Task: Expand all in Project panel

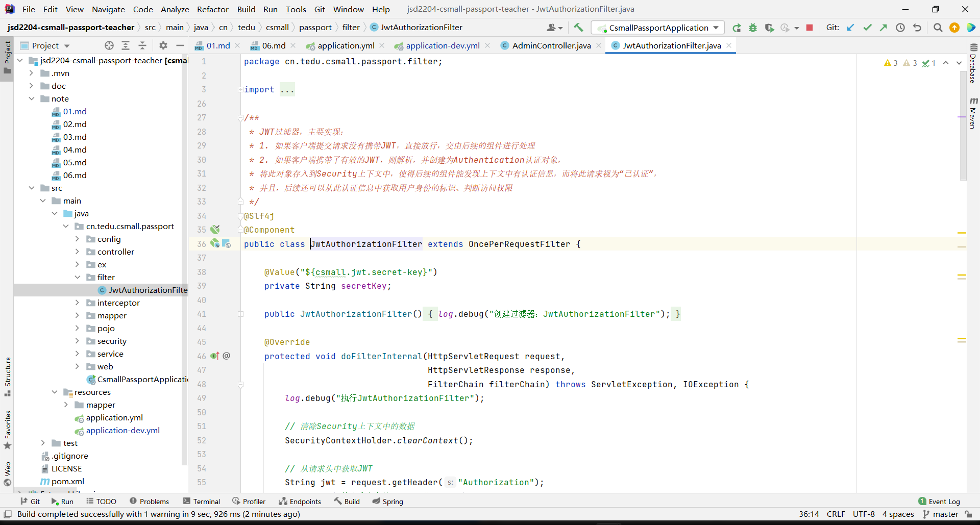Action: tap(126, 45)
